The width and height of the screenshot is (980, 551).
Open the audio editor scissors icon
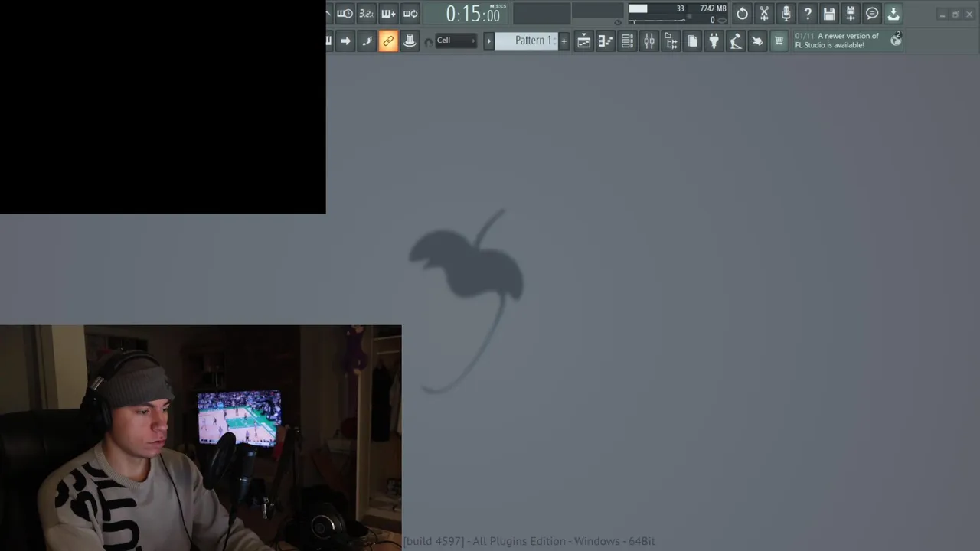click(764, 14)
